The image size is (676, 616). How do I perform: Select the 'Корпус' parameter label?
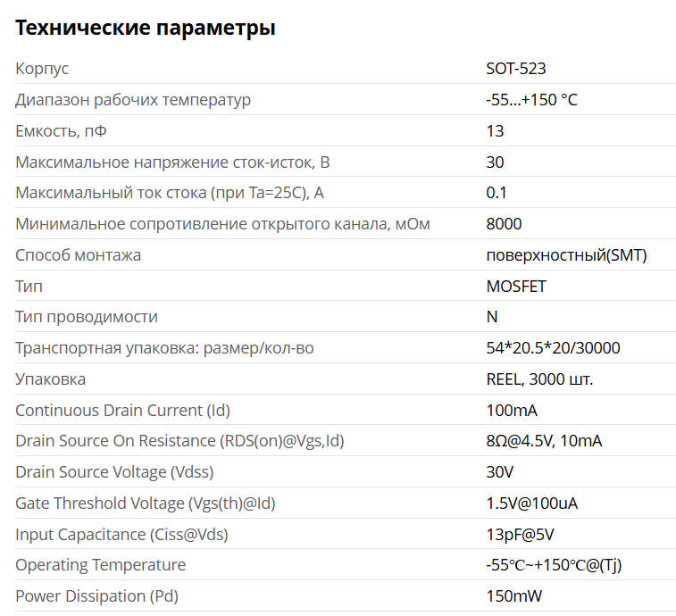[x=42, y=69]
